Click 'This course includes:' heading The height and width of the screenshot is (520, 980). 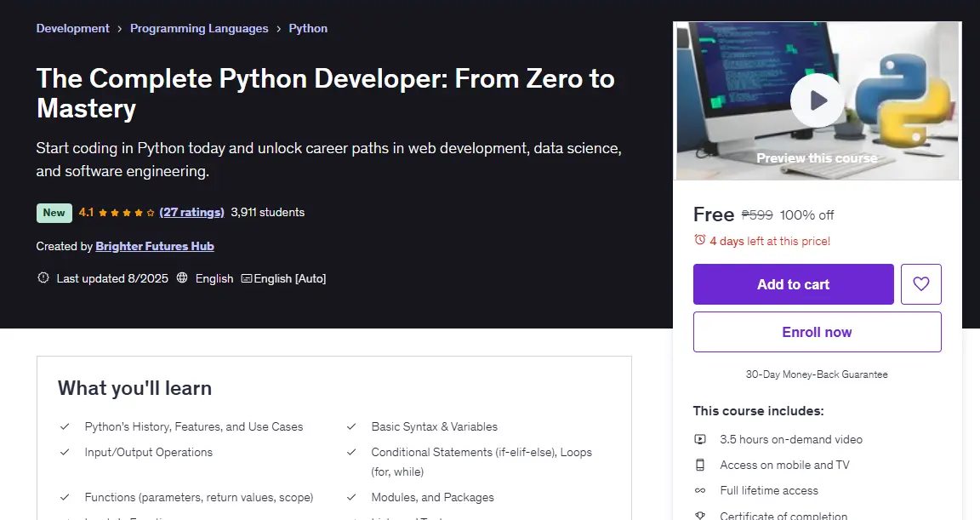tap(758, 410)
